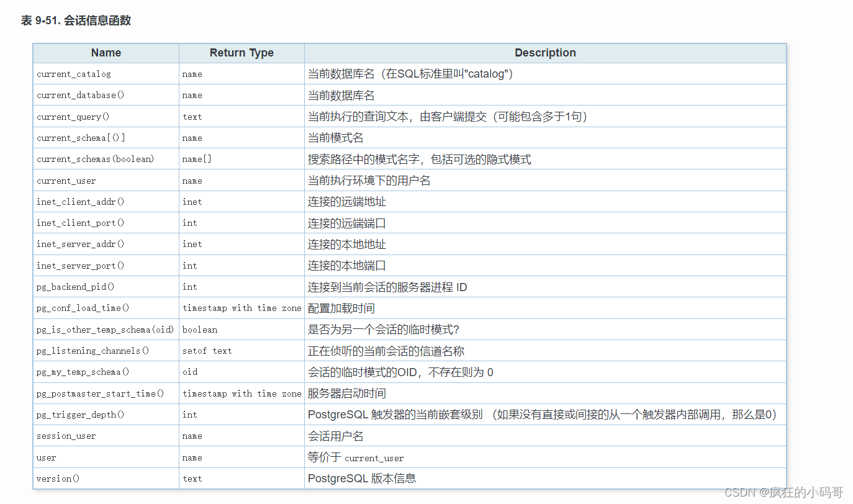This screenshot has height=504, width=853.
Task: Select the current_query() cell
Action: [106, 117]
